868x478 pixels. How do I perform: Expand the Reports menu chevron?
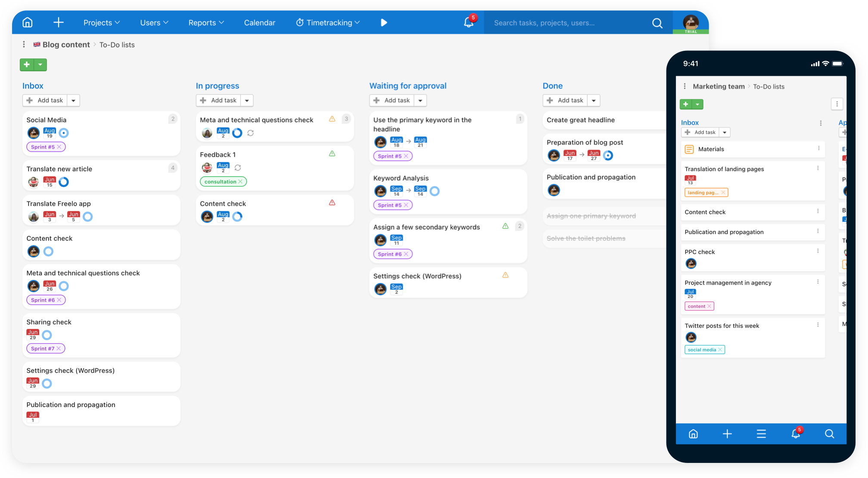(x=221, y=22)
